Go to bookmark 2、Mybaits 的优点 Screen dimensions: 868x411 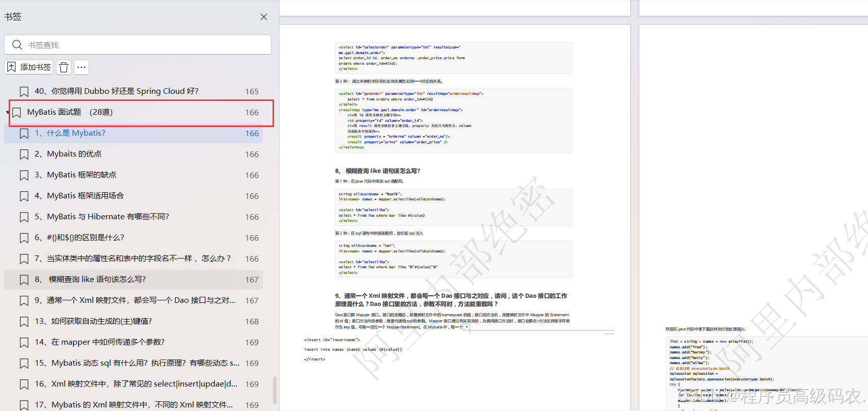click(x=133, y=154)
